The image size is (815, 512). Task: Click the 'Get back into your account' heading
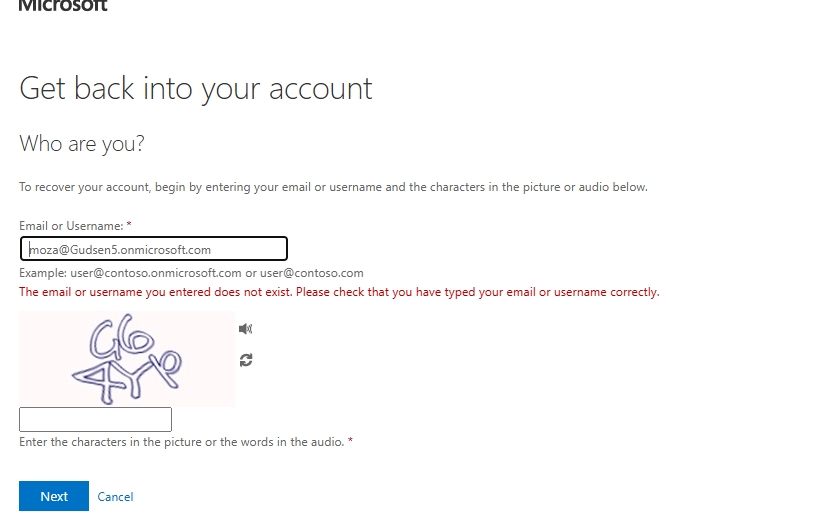(195, 88)
